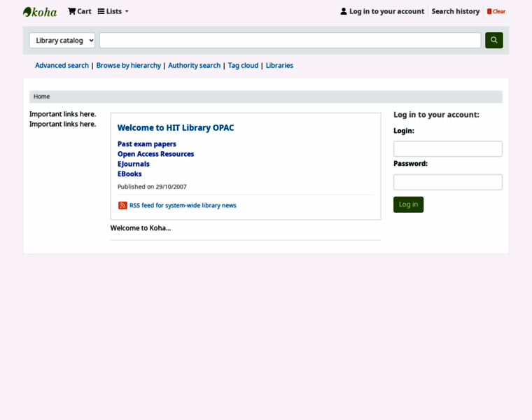Click the orange RSS feed icon
This screenshot has width=532, height=420.
122,206
